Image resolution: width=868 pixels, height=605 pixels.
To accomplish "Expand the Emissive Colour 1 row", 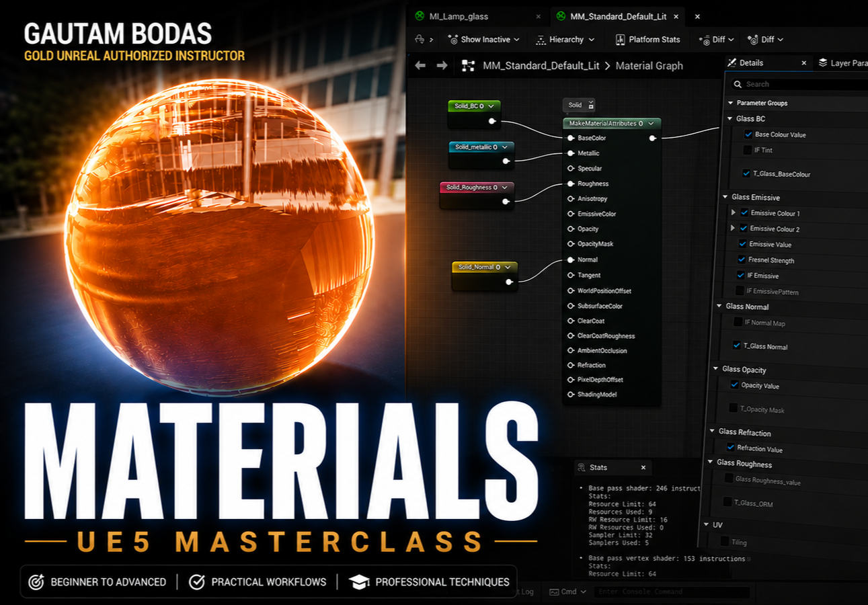I will tap(734, 212).
